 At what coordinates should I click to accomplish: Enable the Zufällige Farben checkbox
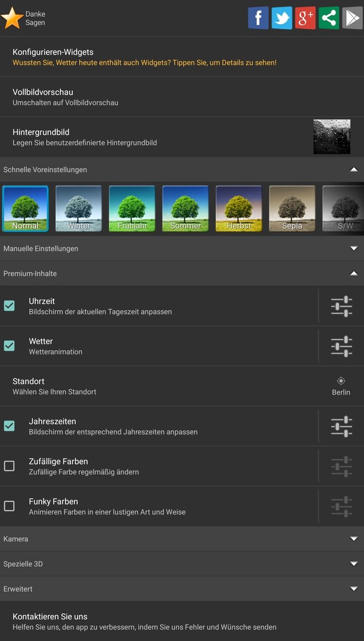9,466
